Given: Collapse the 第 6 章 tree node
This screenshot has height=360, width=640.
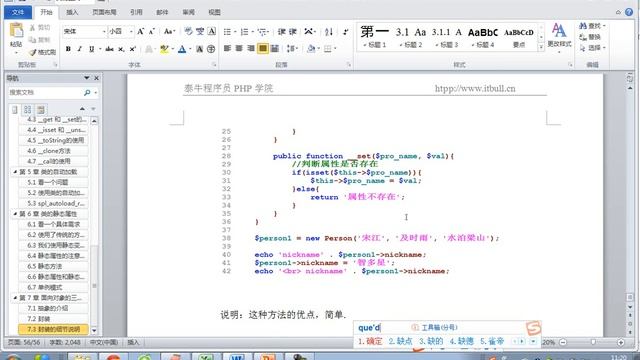Looking at the screenshot, I should click(x=15, y=214).
